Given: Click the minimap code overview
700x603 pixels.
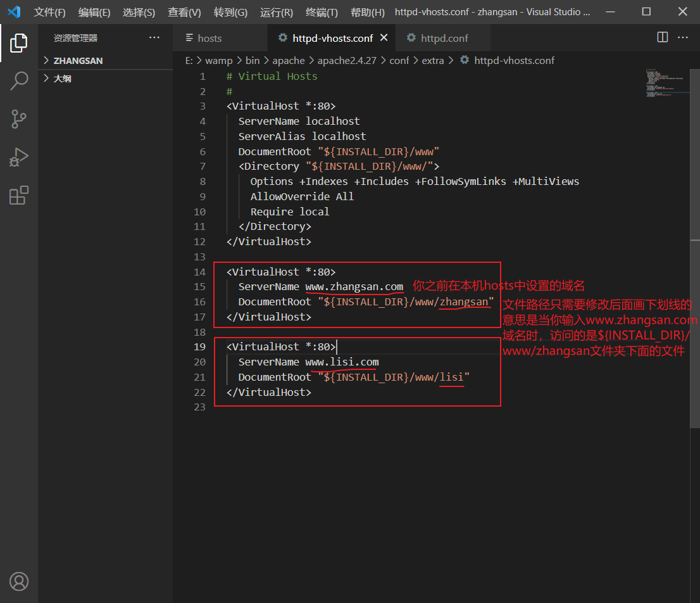Looking at the screenshot, I should [665, 83].
